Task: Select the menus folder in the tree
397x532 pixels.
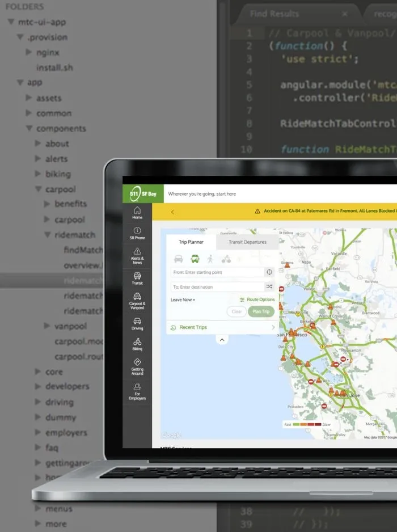Action: coord(59,509)
